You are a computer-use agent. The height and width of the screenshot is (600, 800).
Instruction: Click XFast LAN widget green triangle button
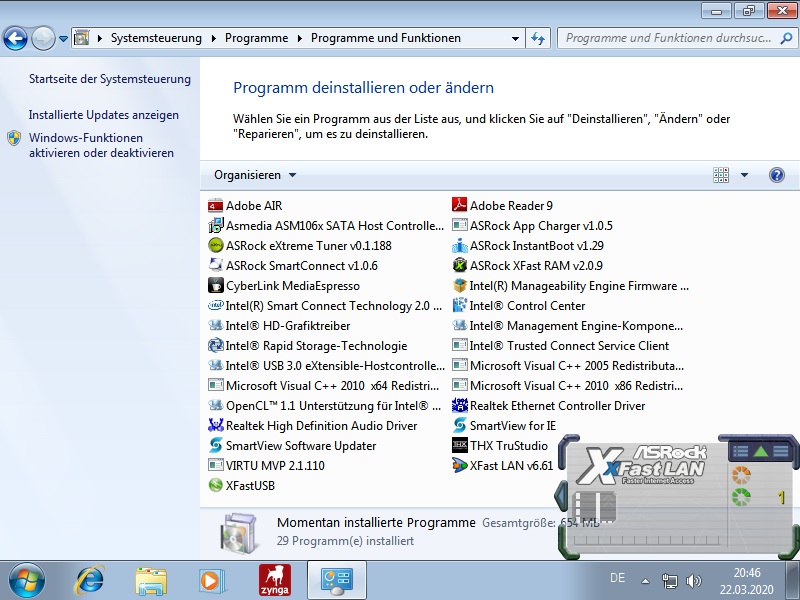pyautogui.click(x=760, y=451)
